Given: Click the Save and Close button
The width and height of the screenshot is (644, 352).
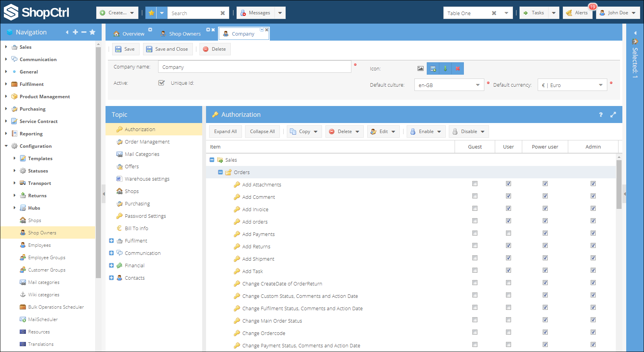Looking at the screenshot, I should pyautogui.click(x=168, y=49).
